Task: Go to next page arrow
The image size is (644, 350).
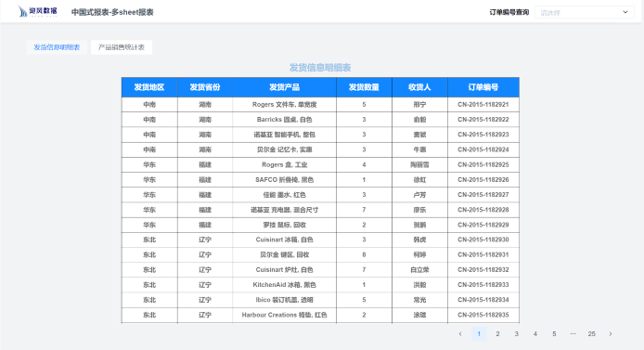Action: [611, 334]
